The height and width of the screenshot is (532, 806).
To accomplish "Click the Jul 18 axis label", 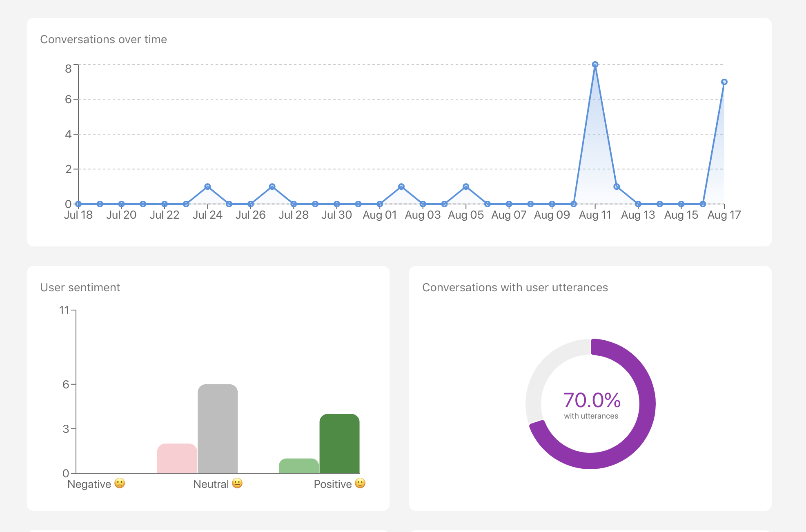I will pyautogui.click(x=78, y=215).
